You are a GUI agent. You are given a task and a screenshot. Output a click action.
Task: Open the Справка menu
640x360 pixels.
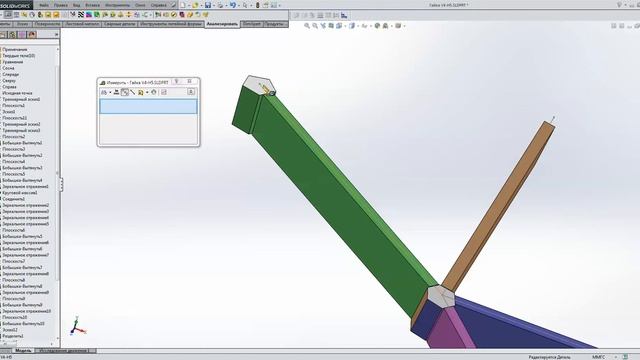pos(158,5)
